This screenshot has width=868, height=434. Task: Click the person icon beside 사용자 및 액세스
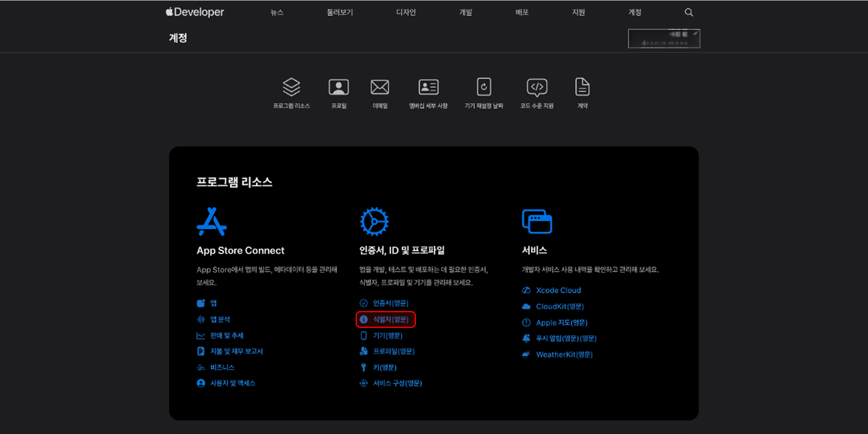(x=201, y=383)
